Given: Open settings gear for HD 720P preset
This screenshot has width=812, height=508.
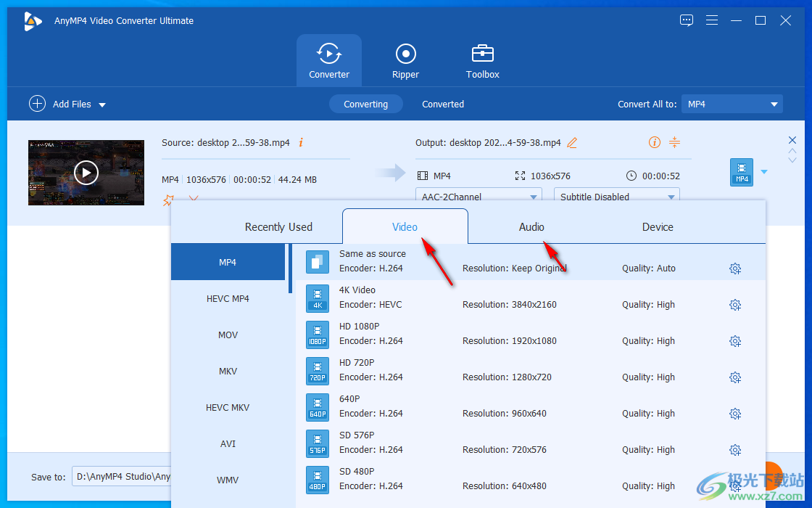Looking at the screenshot, I should point(735,377).
